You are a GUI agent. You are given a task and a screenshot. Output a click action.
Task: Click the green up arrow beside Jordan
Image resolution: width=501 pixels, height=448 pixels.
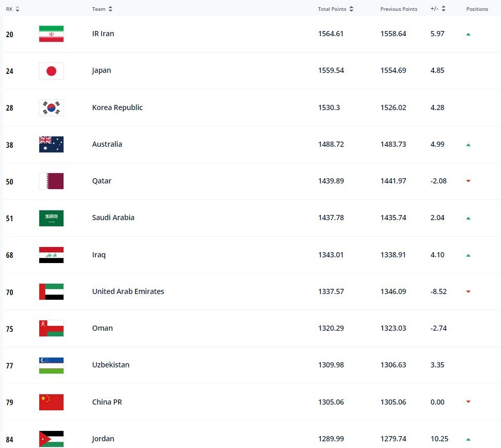pyautogui.click(x=468, y=439)
